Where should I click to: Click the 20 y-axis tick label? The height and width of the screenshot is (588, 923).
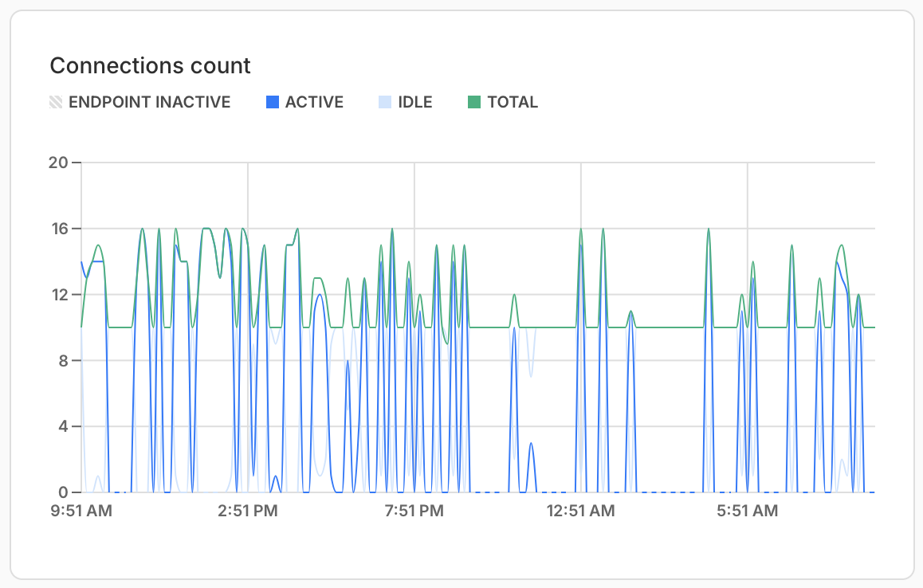click(58, 163)
